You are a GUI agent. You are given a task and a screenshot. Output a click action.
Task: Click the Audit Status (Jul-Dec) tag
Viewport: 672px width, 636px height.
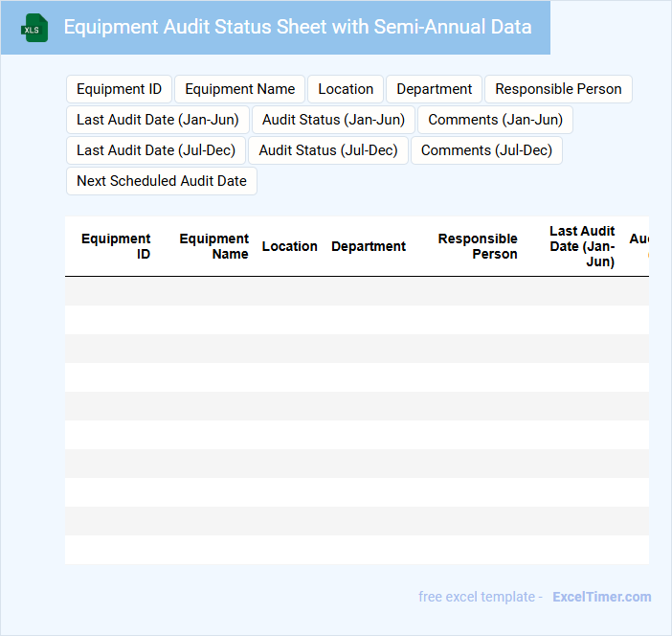click(328, 150)
